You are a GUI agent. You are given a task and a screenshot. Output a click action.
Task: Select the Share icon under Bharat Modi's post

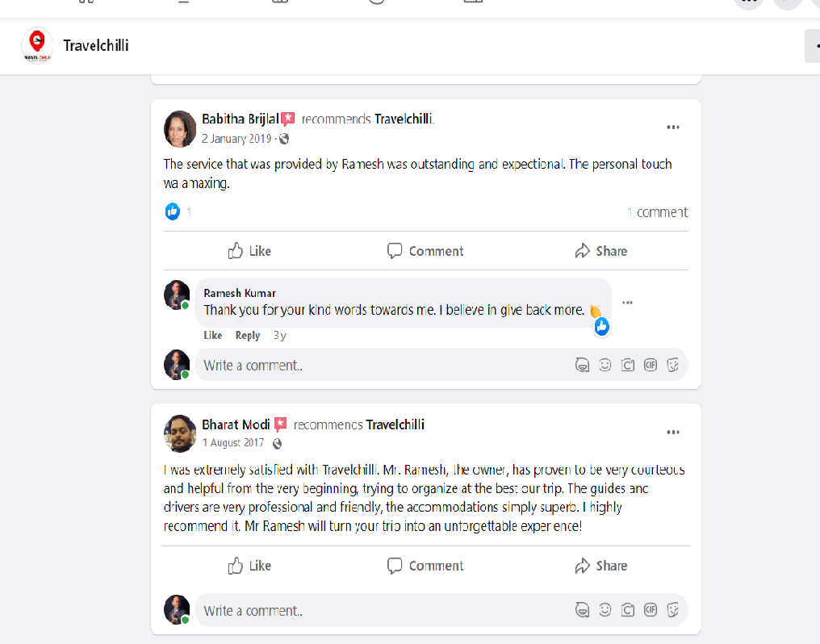coord(600,566)
